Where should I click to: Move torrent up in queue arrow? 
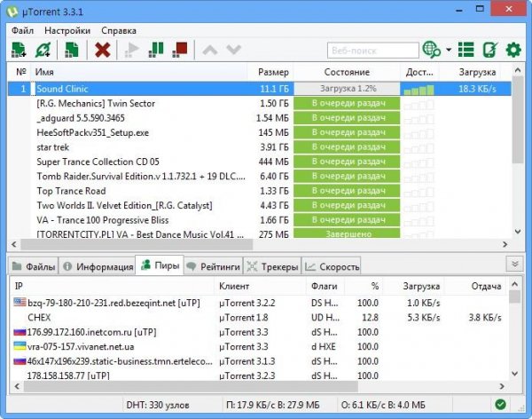coord(210,50)
